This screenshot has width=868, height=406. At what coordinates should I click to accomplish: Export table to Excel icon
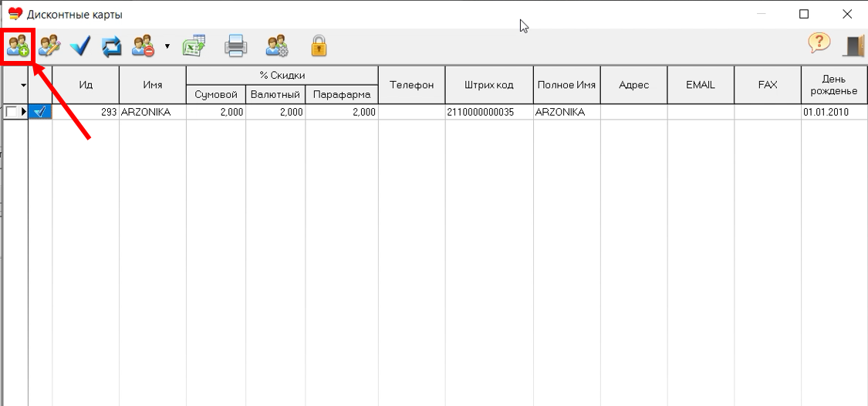coord(194,46)
